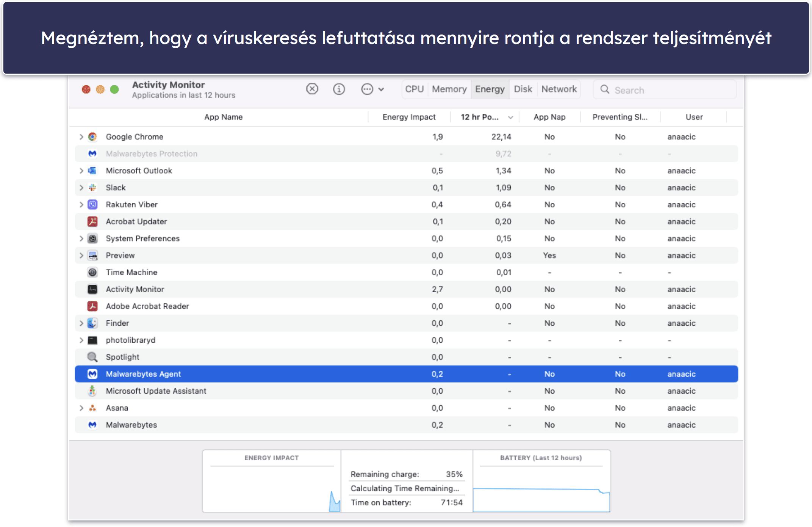The width and height of the screenshot is (812, 527).
Task: Sort by 12 hr Power column header
Action: 485,117
